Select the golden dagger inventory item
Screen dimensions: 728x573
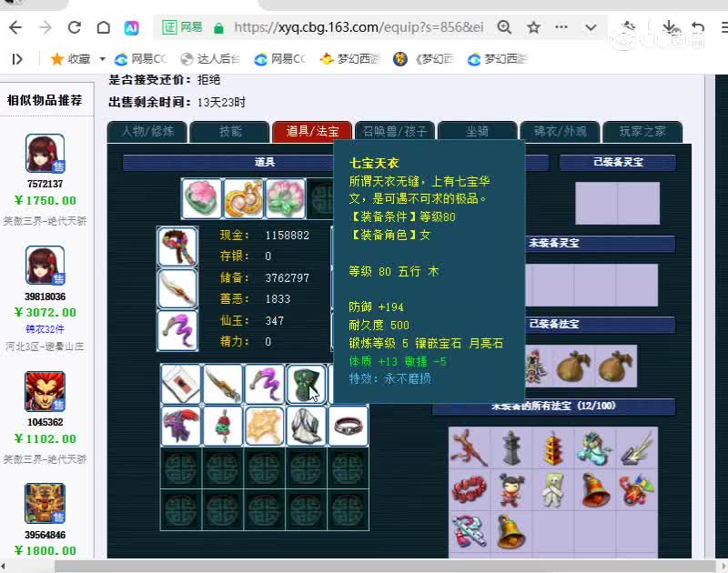click(x=223, y=384)
